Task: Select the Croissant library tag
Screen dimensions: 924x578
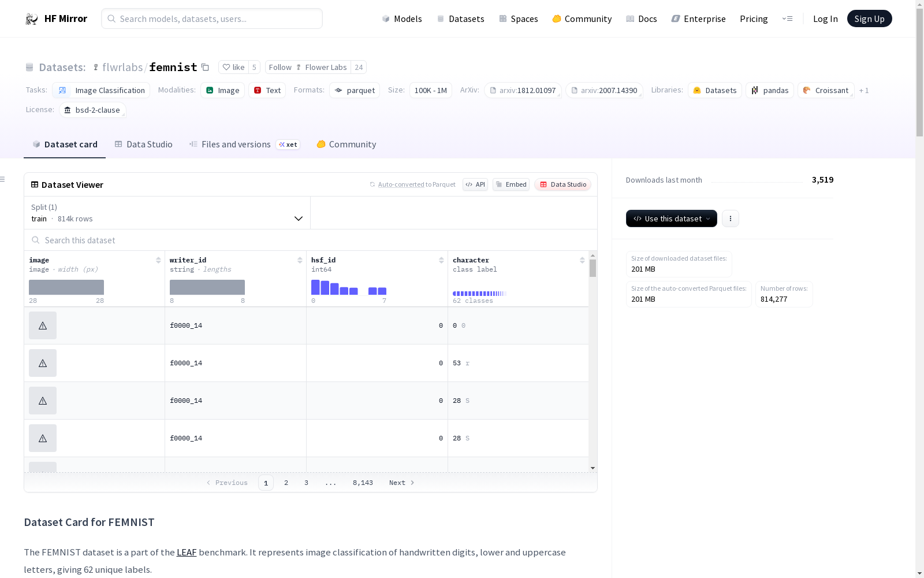Action: click(826, 90)
